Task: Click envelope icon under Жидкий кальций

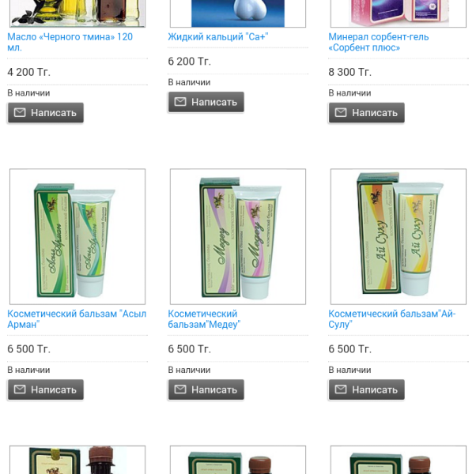Action: pos(180,102)
